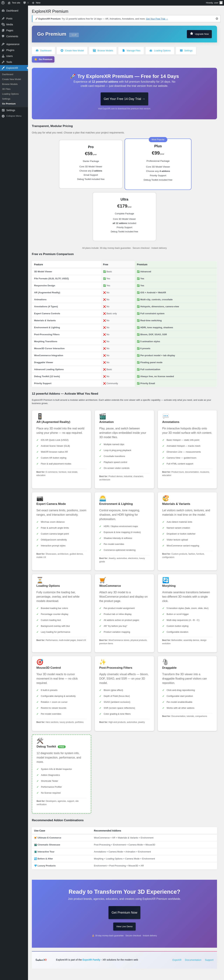
Task: Click the Media icon in sidebar
Action: [3, 24]
